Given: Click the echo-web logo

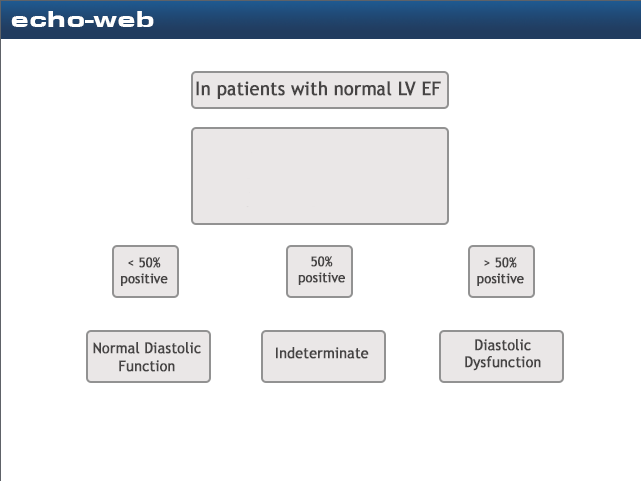Looking at the screenshot, I should pyautogui.click(x=82, y=19).
